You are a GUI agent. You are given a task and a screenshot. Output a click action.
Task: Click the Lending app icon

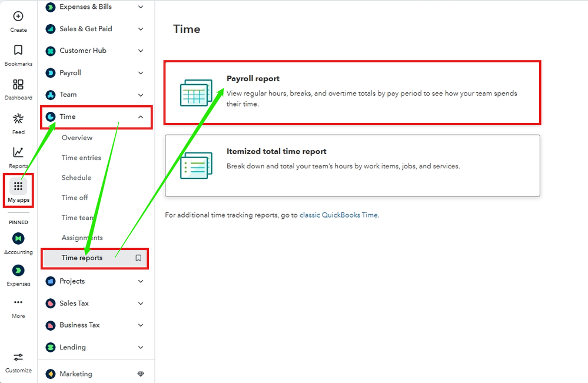50,347
